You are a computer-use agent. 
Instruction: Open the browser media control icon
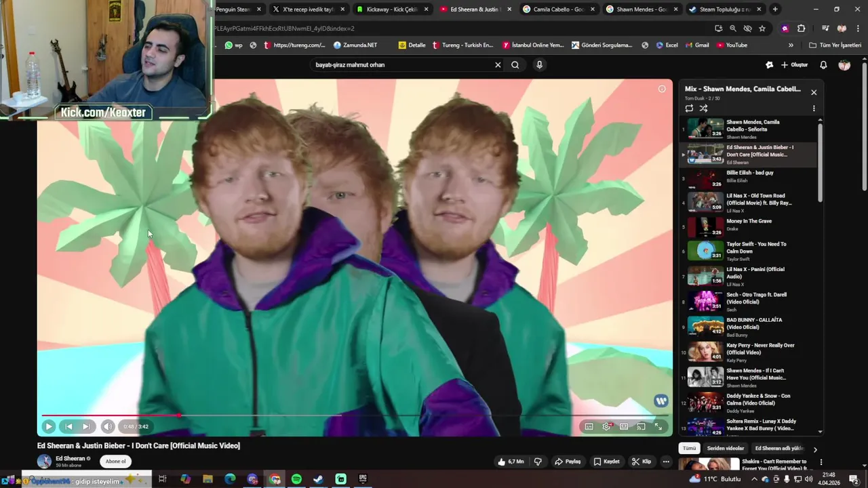point(825,28)
